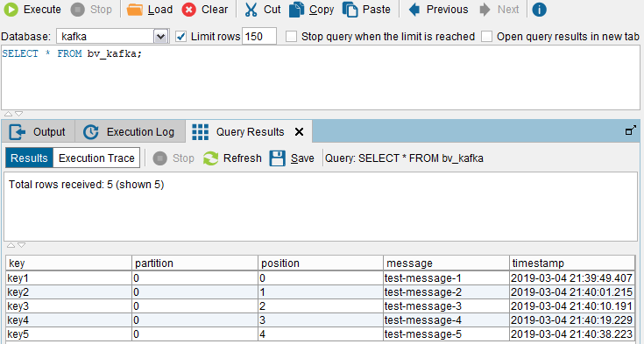
Task: Enable Stop query when limit is reached
Action: 291,37
